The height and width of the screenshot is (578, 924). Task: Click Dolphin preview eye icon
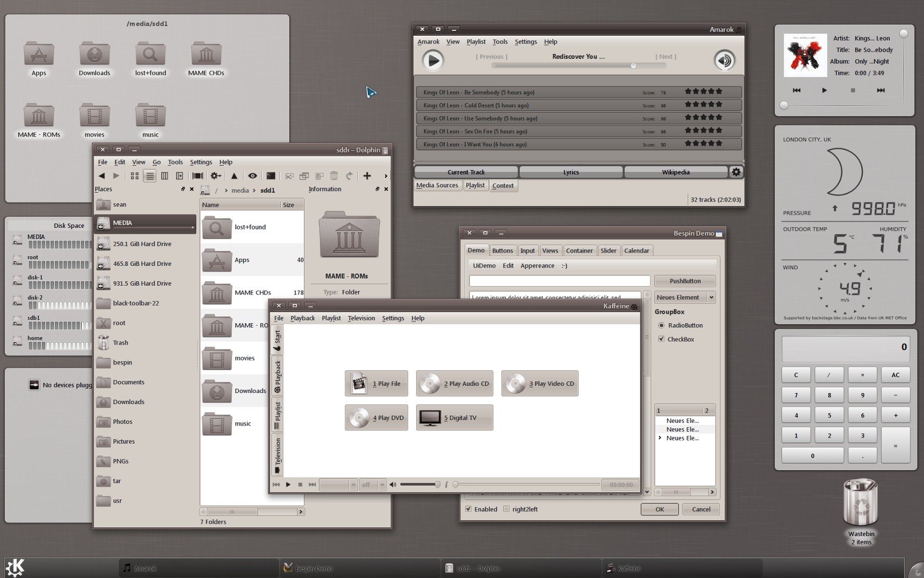(x=252, y=176)
